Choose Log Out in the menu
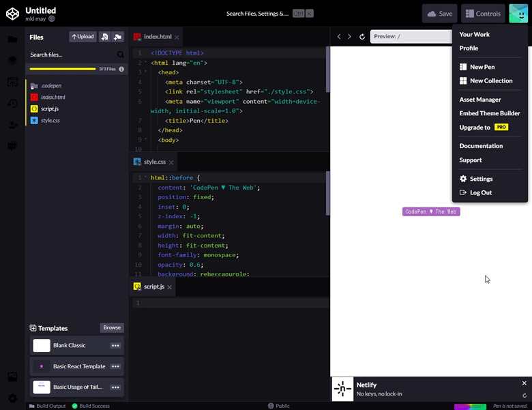 click(x=475, y=192)
